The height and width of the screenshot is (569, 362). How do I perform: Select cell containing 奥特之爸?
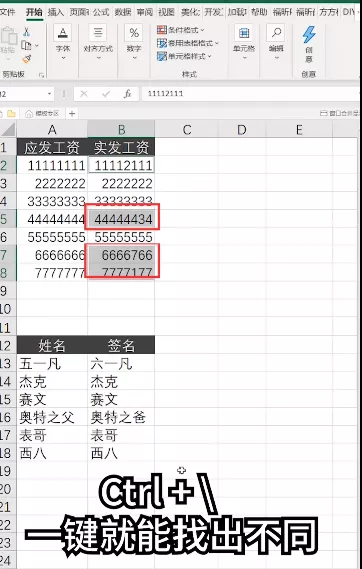tap(121, 417)
